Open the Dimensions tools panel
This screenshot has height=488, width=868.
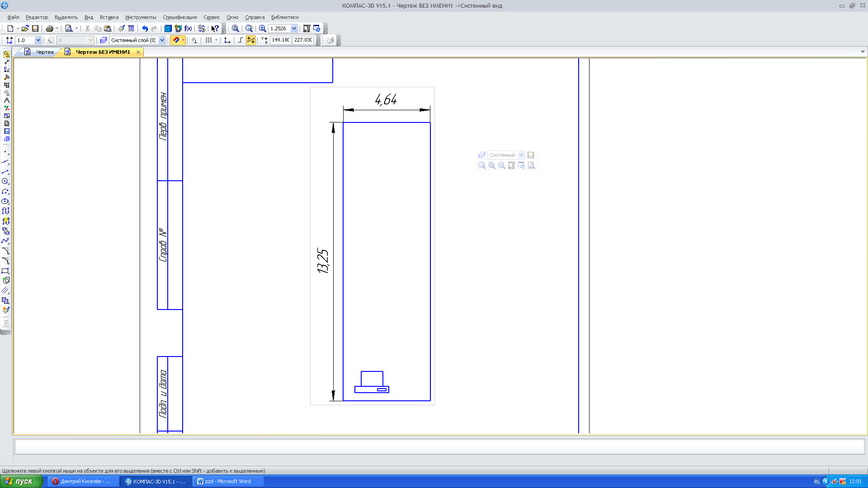(6, 62)
